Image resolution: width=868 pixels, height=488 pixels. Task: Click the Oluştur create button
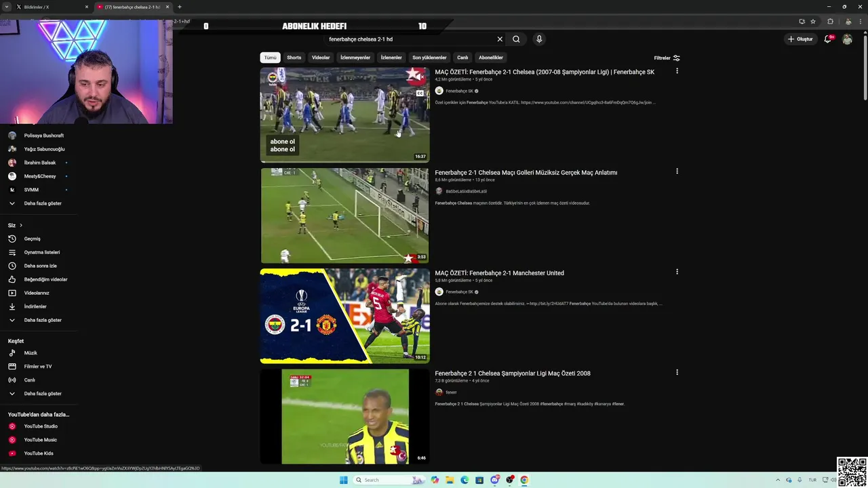[801, 39]
